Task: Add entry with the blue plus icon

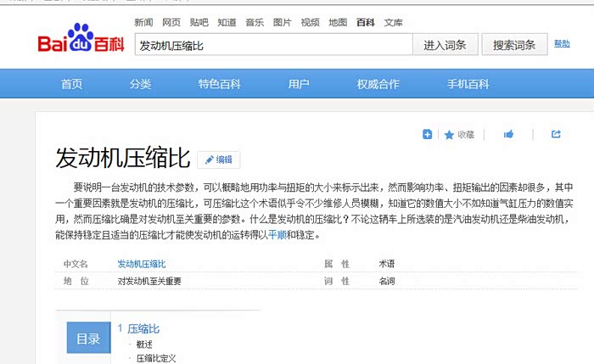Action: tap(428, 134)
